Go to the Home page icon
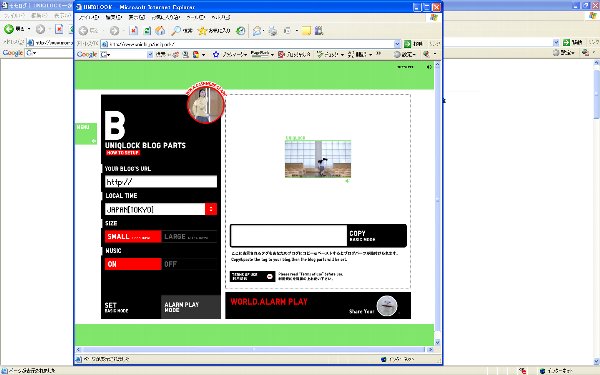The height and width of the screenshot is (375, 600). click(160, 31)
